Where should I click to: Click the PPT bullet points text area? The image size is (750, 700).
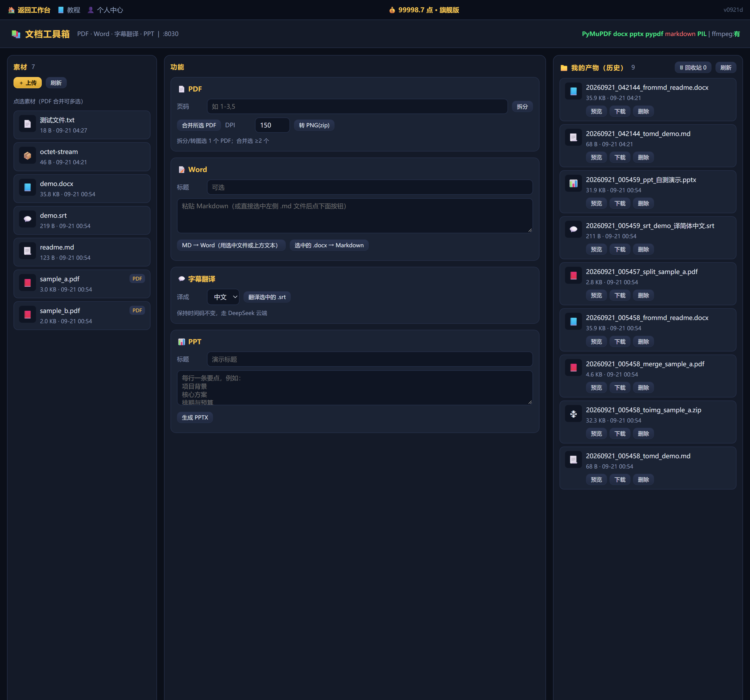pyautogui.click(x=355, y=388)
